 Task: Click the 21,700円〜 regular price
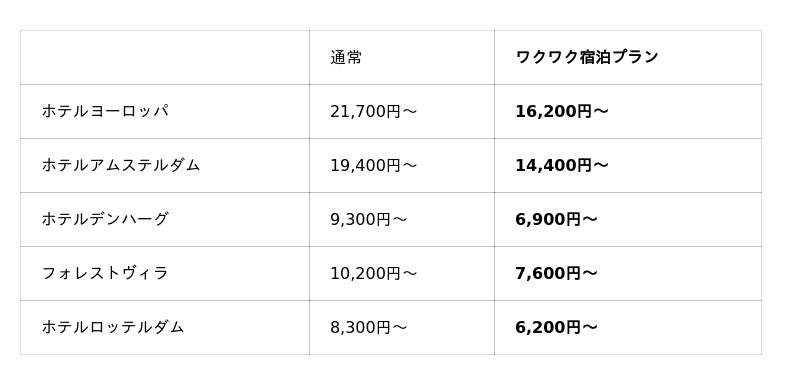[x=373, y=111]
